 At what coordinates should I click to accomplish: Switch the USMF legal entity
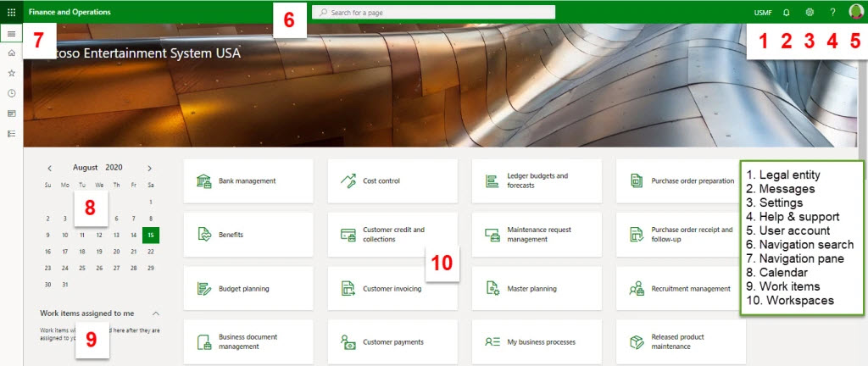pos(762,13)
